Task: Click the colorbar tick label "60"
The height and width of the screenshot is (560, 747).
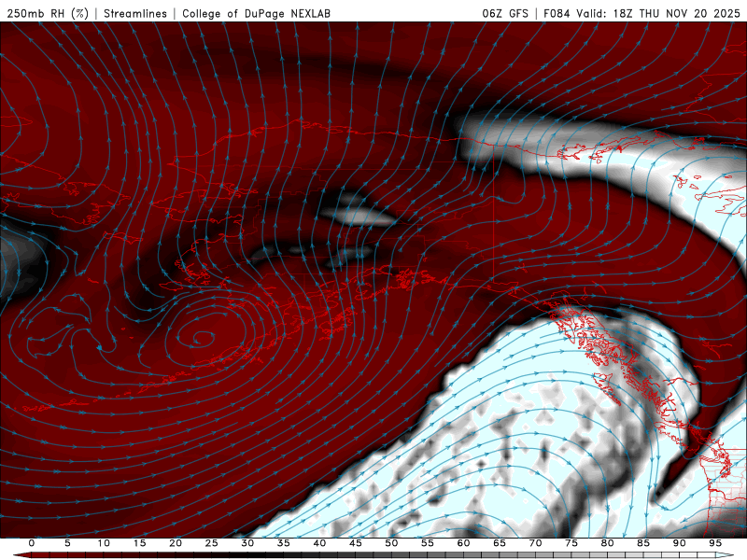Action: point(463,543)
